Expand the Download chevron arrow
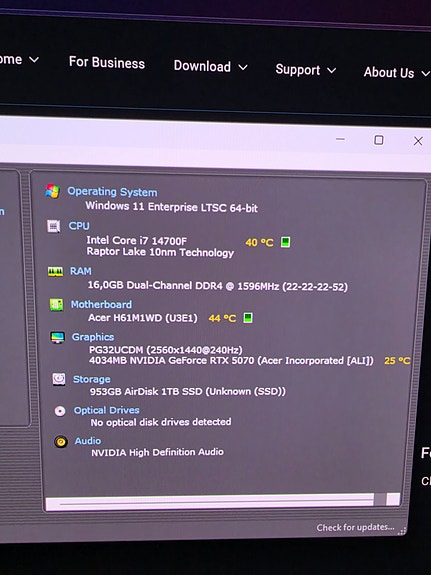431x575 pixels. (242, 67)
